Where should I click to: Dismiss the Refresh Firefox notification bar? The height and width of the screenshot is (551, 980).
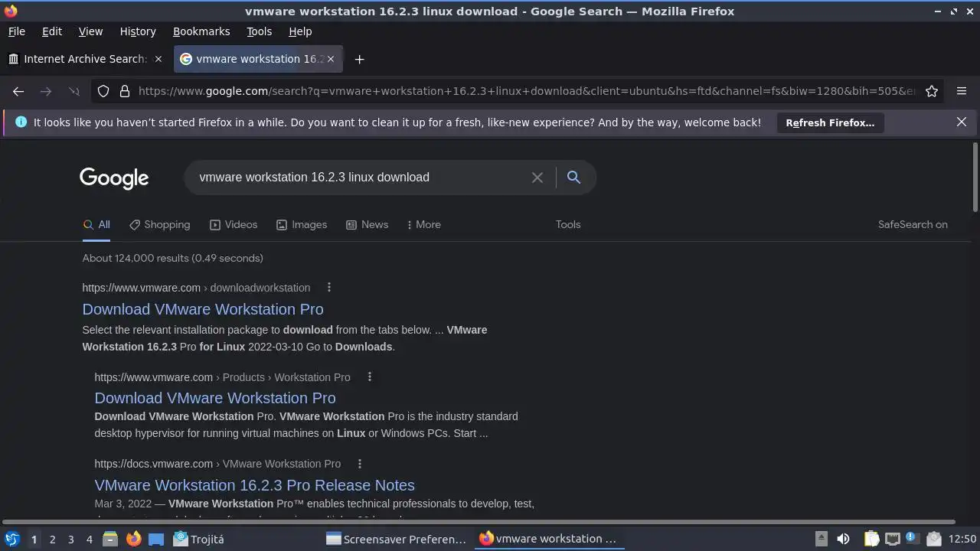pyautogui.click(x=962, y=122)
